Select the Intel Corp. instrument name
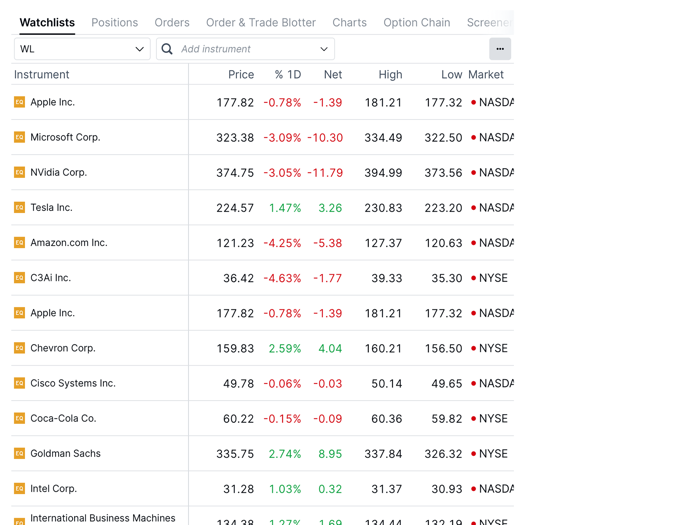700x525 pixels. 54,488
